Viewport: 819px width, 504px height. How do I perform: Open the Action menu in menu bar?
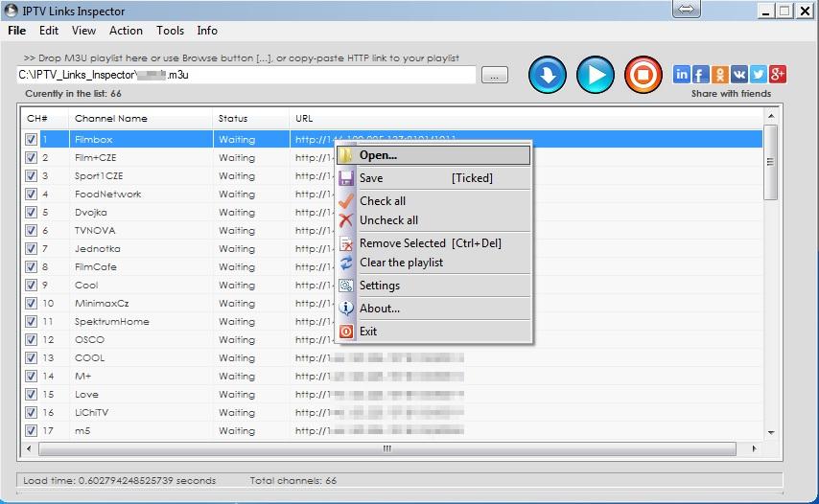pos(126,31)
